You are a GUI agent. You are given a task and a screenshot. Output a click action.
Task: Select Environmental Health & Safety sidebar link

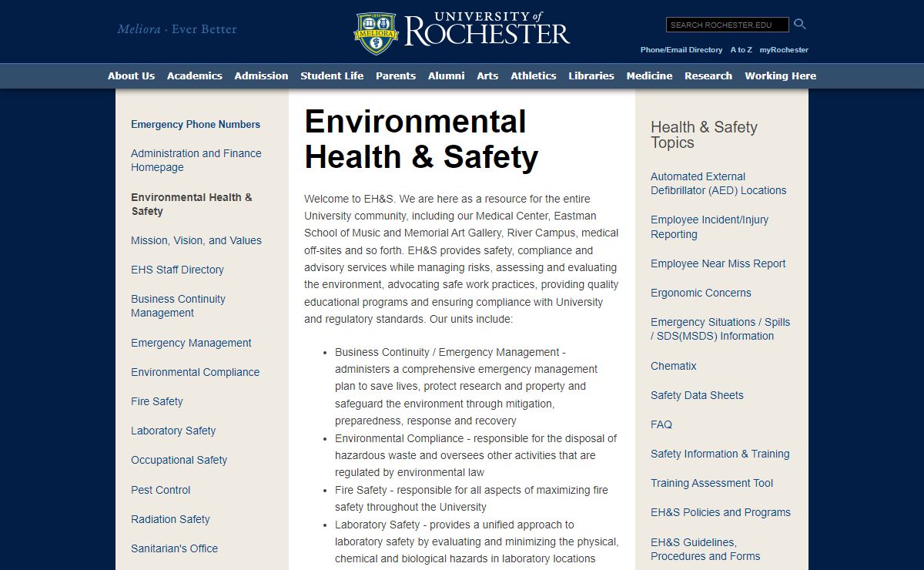tap(192, 204)
